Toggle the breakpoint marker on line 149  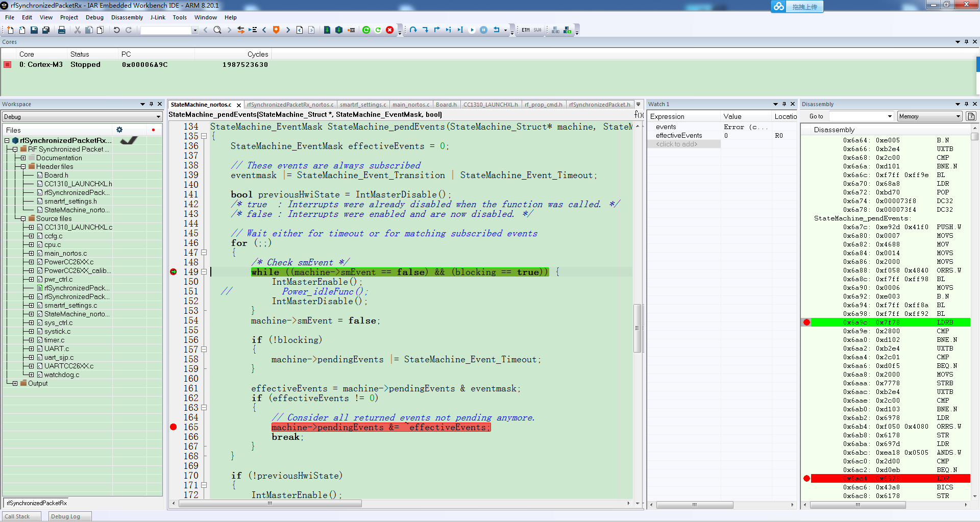click(174, 272)
